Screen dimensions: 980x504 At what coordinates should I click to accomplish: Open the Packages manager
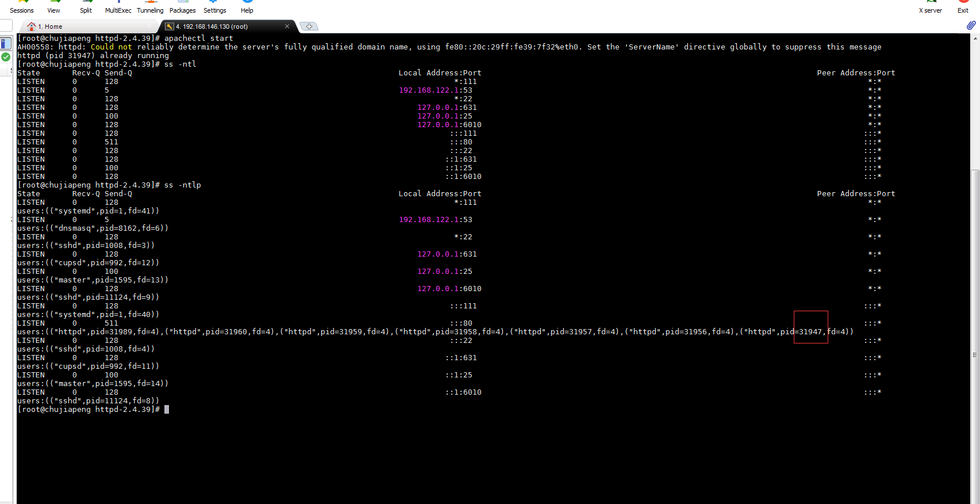182,7
